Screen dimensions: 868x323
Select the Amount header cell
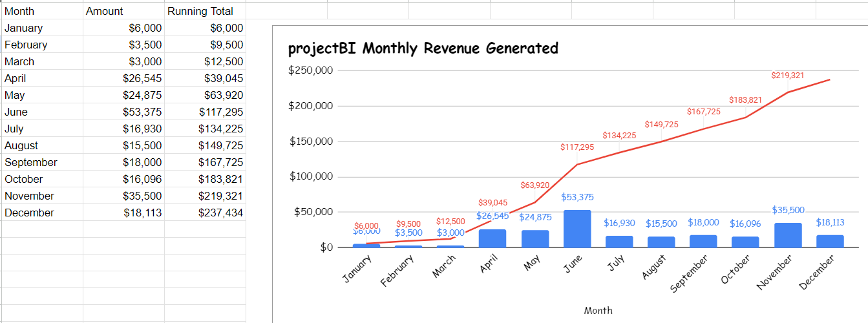[x=123, y=11]
